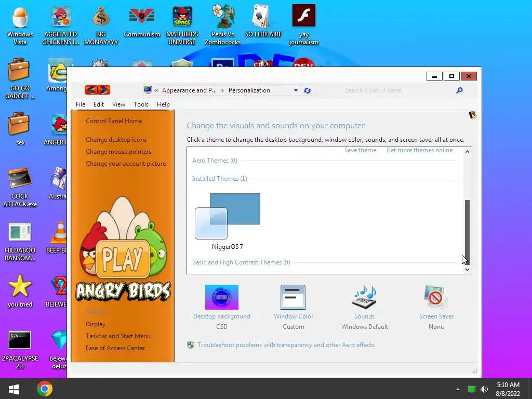The height and width of the screenshot is (399, 532).
Task: Open help icon in Personalization corner
Action: click(472, 115)
